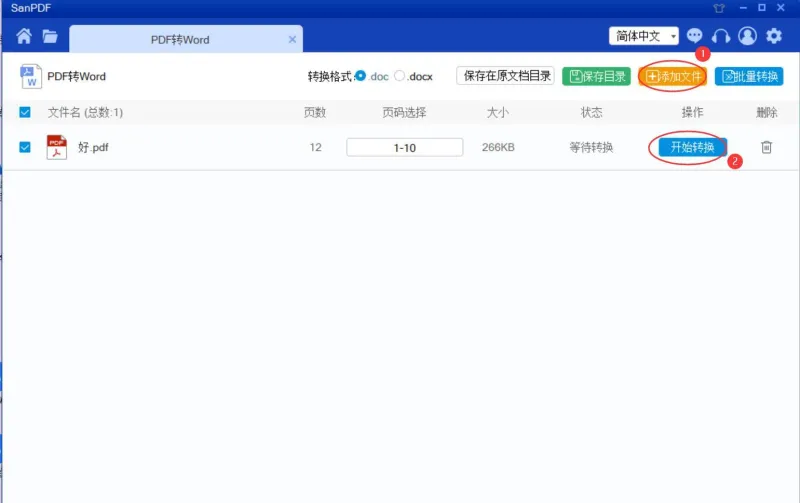The height and width of the screenshot is (503, 800).
Task: Go to the Home screen icon
Action: tap(23, 36)
